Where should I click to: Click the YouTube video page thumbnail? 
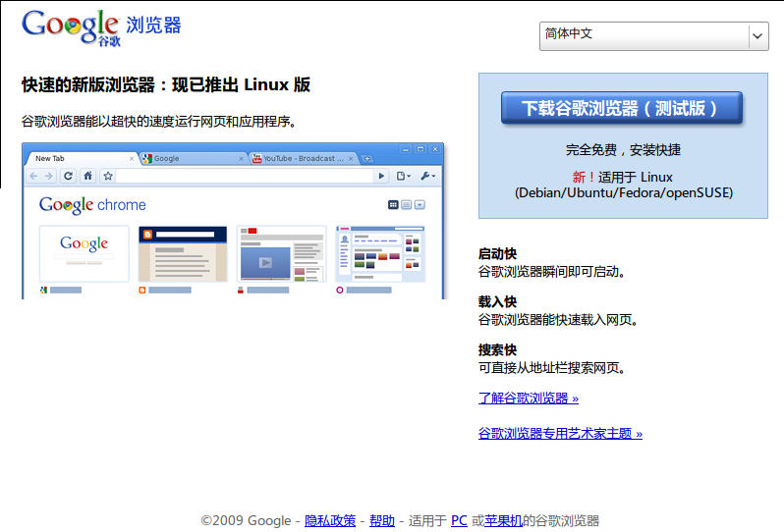[x=282, y=254]
